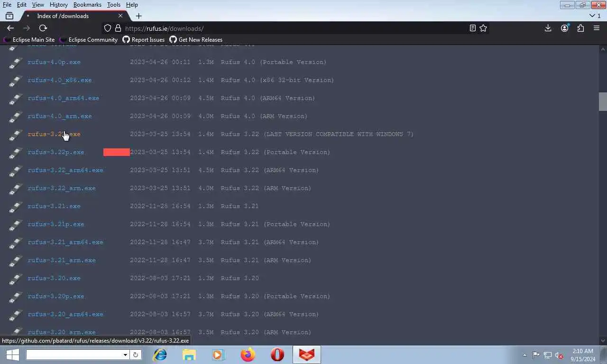Download rufus-3.22_arm64.exe

pos(65,170)
